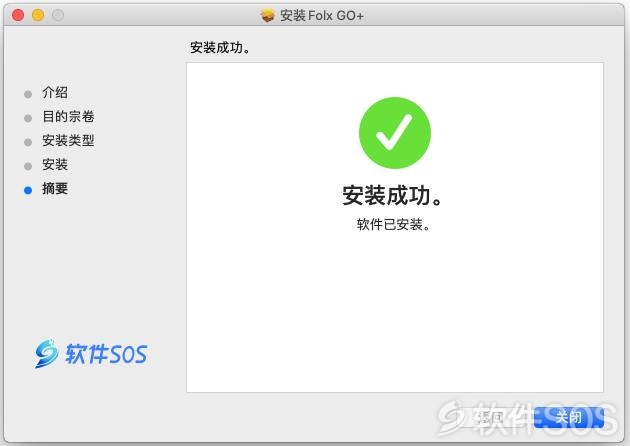Click the large 安装成功。 headline text

coord(393,196)
